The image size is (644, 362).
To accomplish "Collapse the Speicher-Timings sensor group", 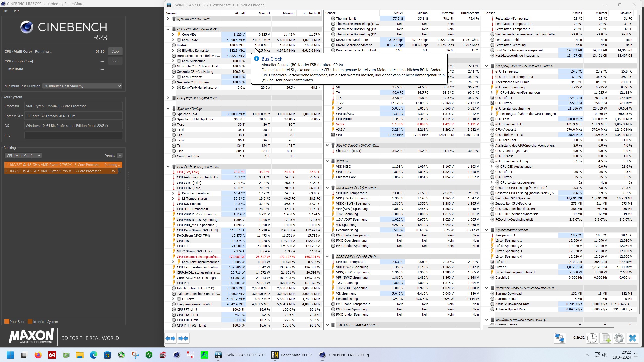I will point(168,108).
